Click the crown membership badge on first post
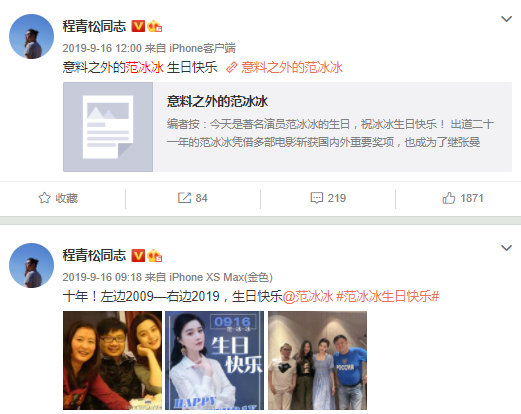This screenshot has height=414, width=521. click(x=154, y=26)
